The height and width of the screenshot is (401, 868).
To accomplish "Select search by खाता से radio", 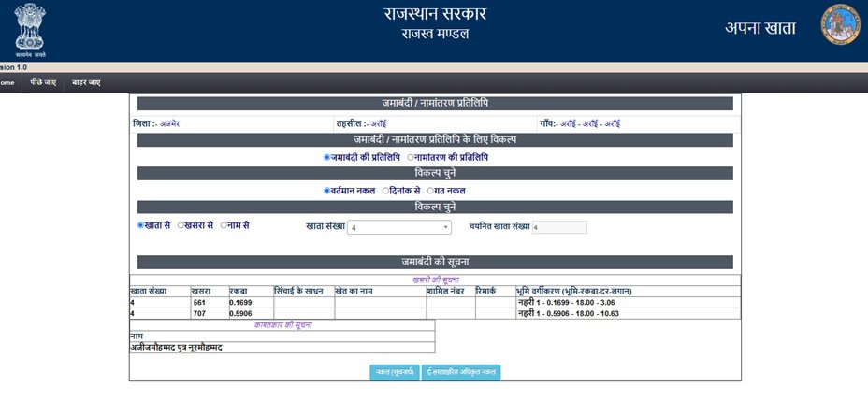I will point(141,225).
